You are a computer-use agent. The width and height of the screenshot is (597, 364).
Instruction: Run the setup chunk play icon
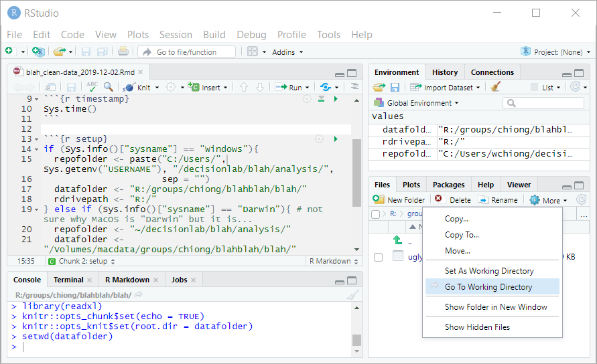coord(336,139)
